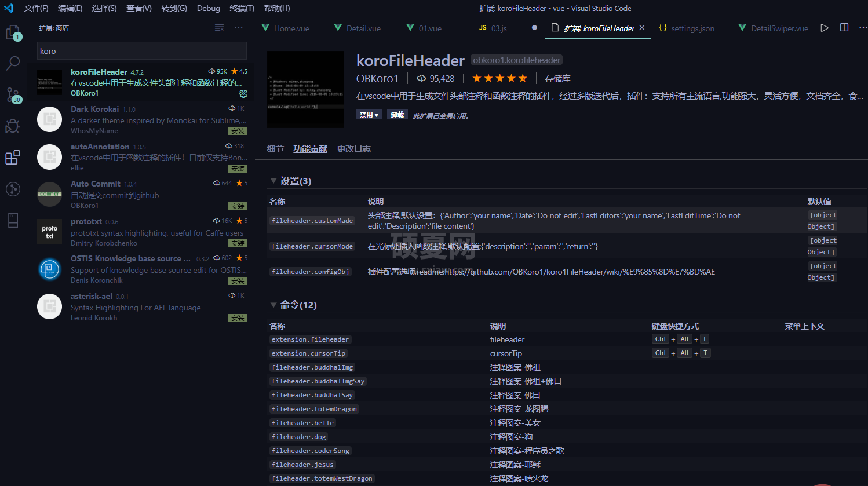Click the OBKoro1 publisher link

click(x=377, y=78)
